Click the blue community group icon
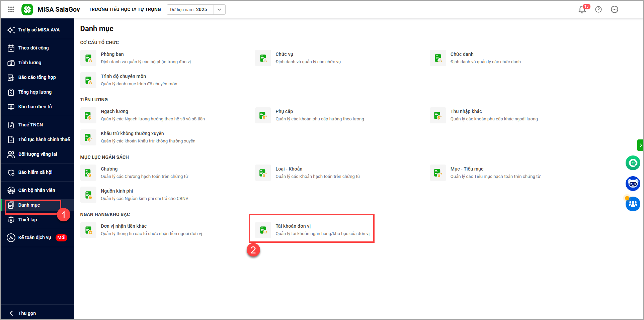 click(633, 204)
